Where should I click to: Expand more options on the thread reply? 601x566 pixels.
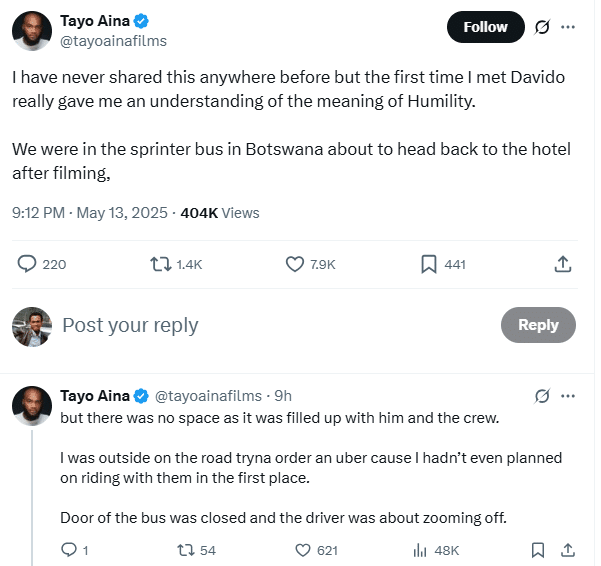click(569, 396)
